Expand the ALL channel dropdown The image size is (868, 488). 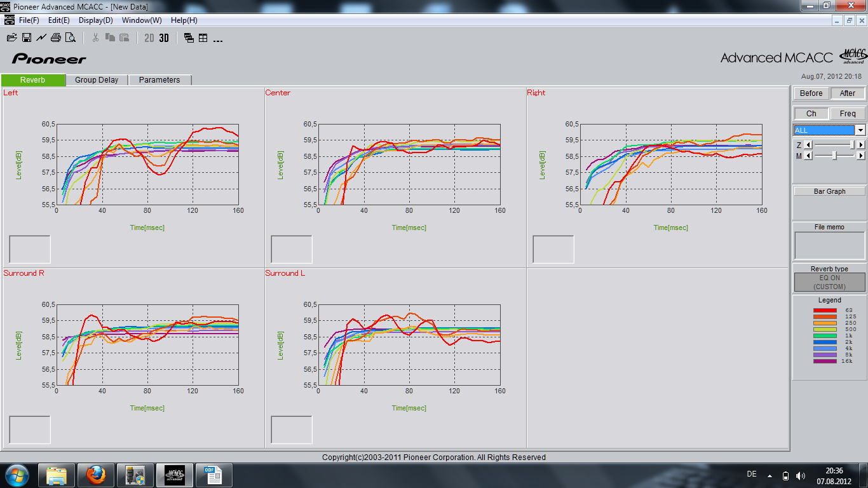(x=860, y=130)
